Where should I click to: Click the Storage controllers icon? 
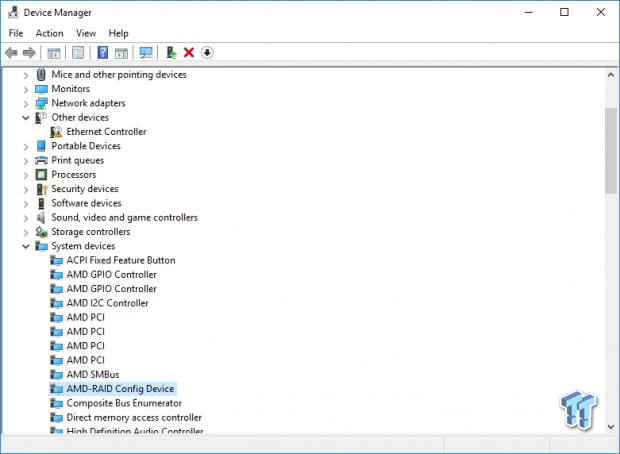[x=41, y=232]
